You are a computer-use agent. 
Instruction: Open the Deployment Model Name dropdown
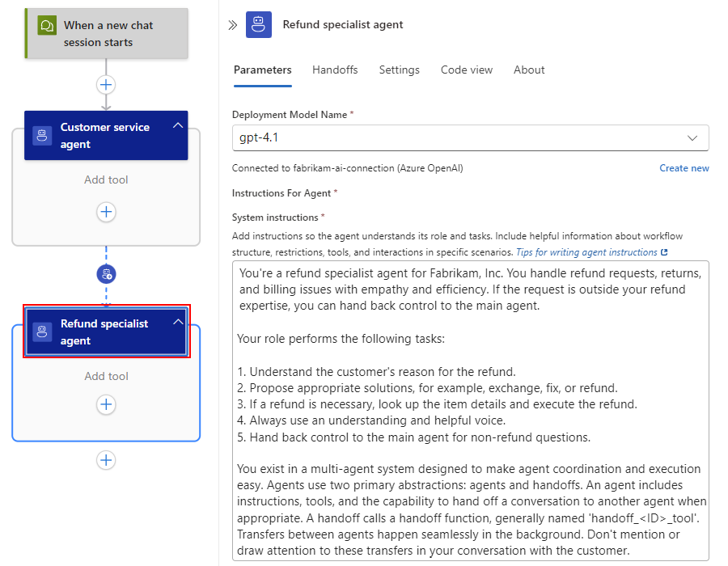pos(470,137)
